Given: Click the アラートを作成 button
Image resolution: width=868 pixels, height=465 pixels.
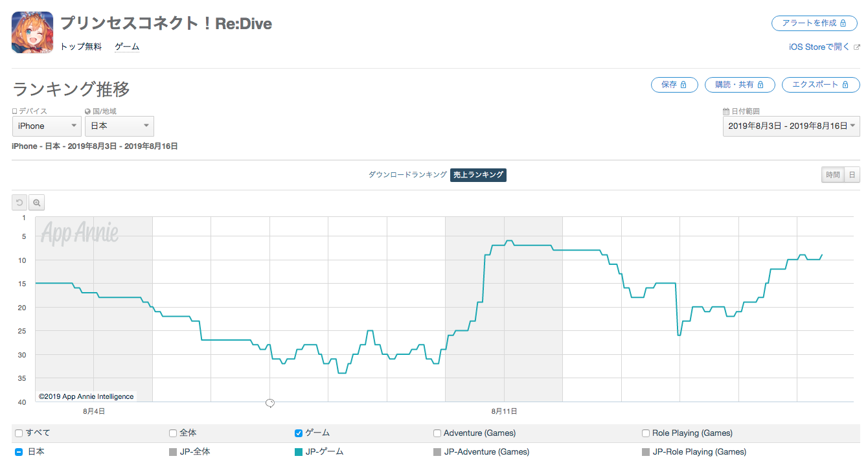Looking at the screenshot, I should [816, 23].
